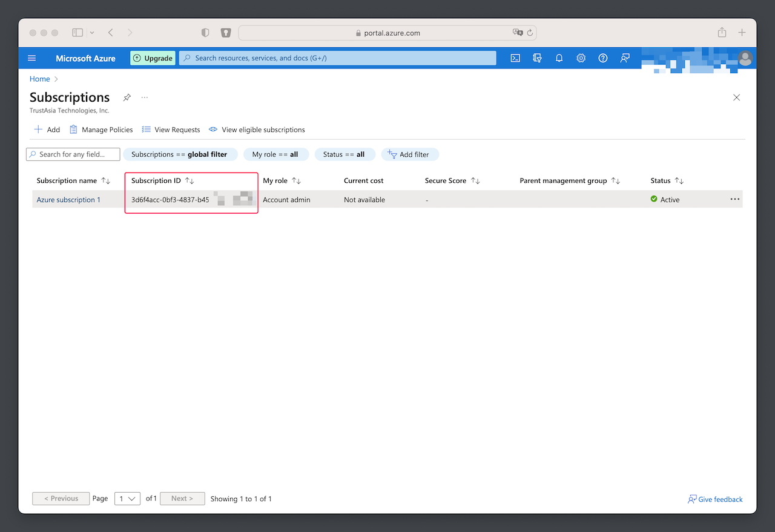775x532 pixels.
Task: Click the portal.azure.com address bar
Action: click(x=387, y=33)
